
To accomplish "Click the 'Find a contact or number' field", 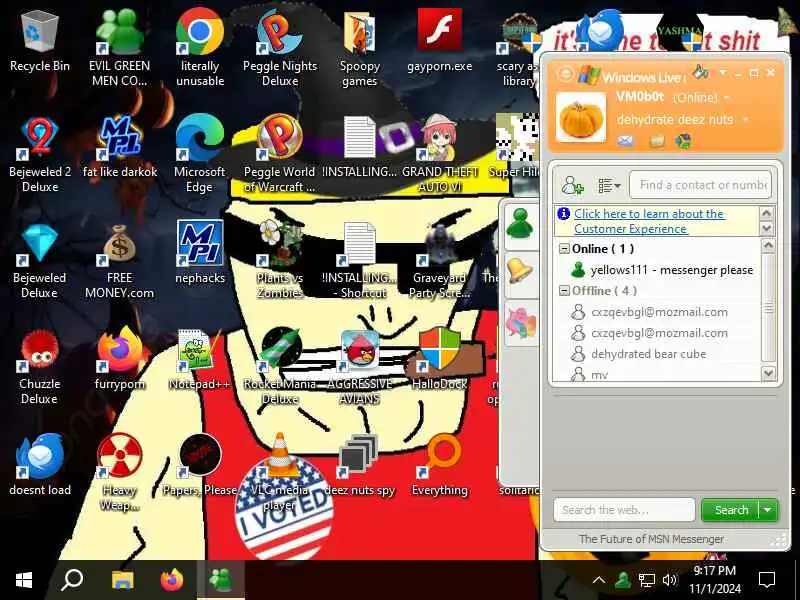I will (x=700, y=185).
